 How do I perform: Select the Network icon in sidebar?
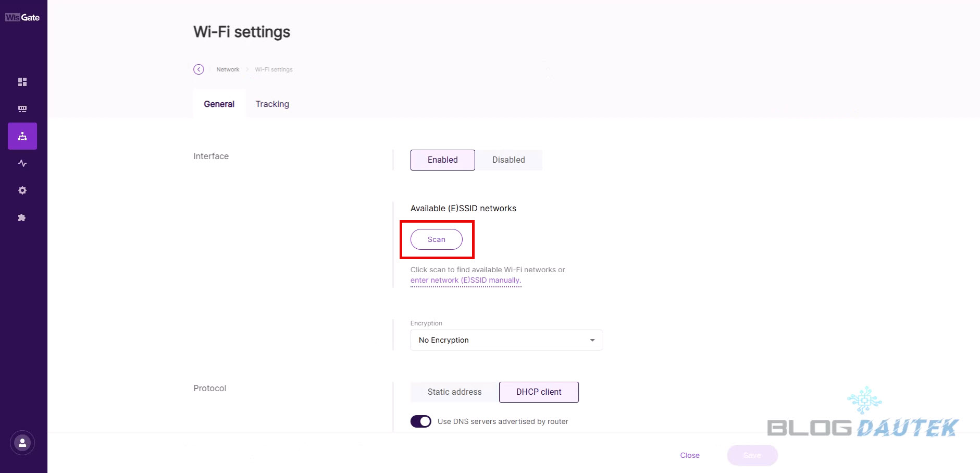(x=22, y=136)
